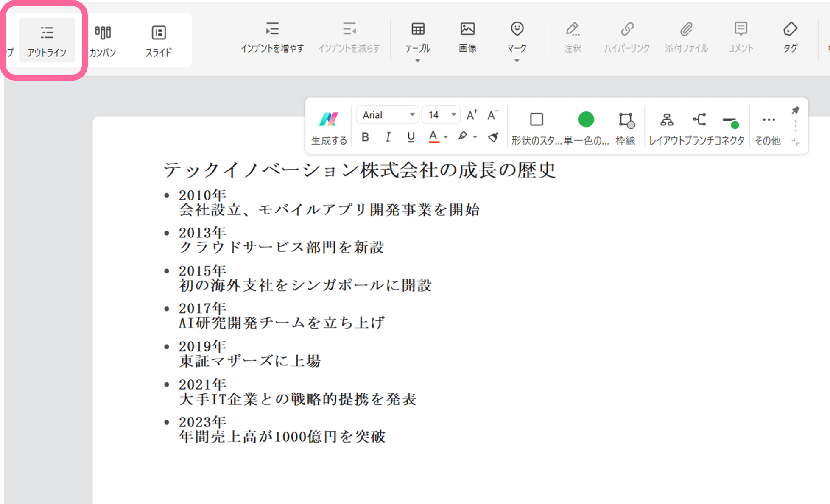830x504 pixels.
Task: Open その他 more options
Action: pyautogui.click(x=768, y=128)
